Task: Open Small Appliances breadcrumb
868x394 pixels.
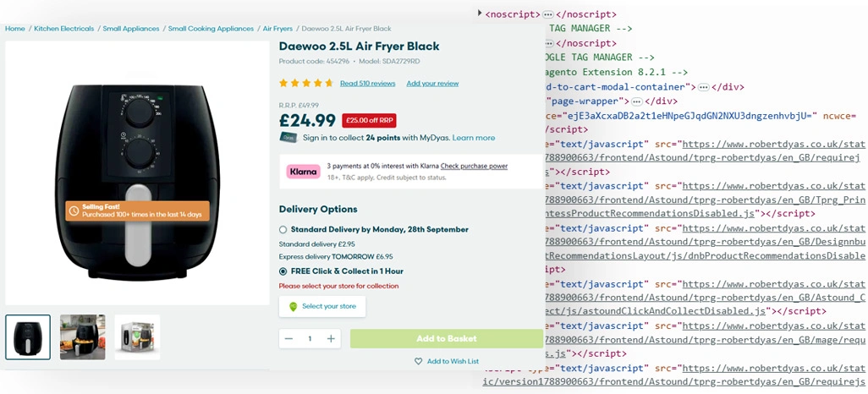Action: coord(130,29)
